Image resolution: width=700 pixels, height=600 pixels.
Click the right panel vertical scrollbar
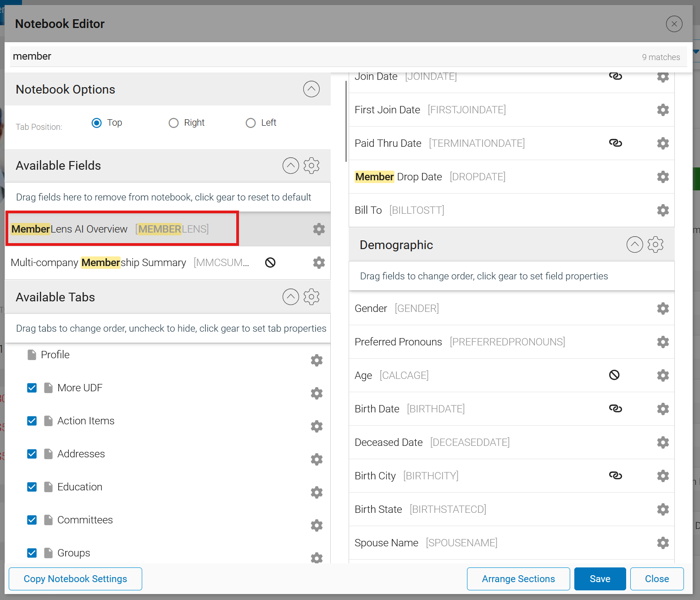346,122
